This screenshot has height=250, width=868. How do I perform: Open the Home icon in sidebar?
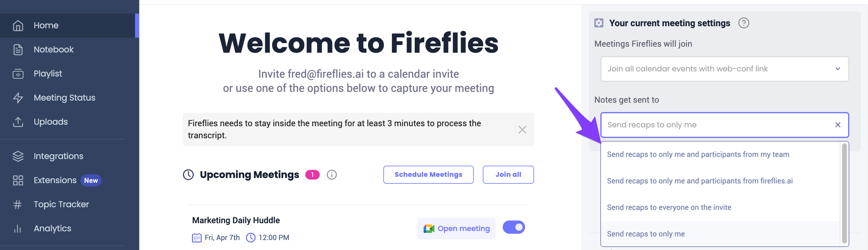tap(18, 26)
